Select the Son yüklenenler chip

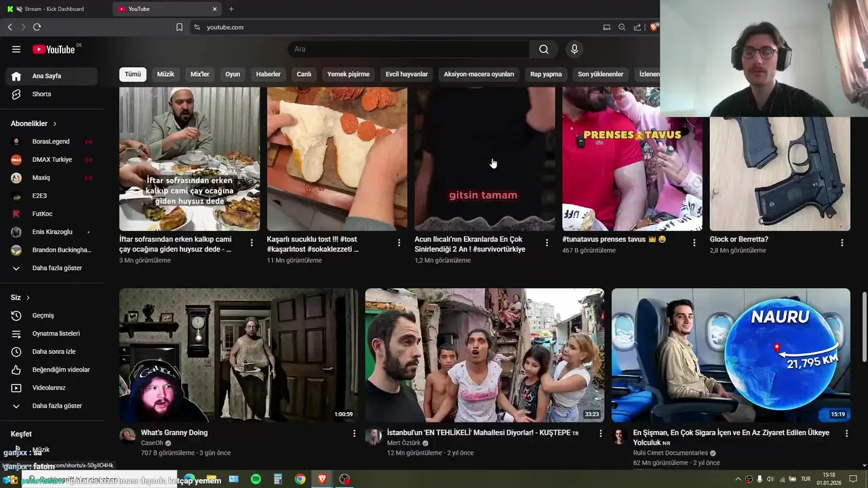pyautogui.click(x=601, y=74)
